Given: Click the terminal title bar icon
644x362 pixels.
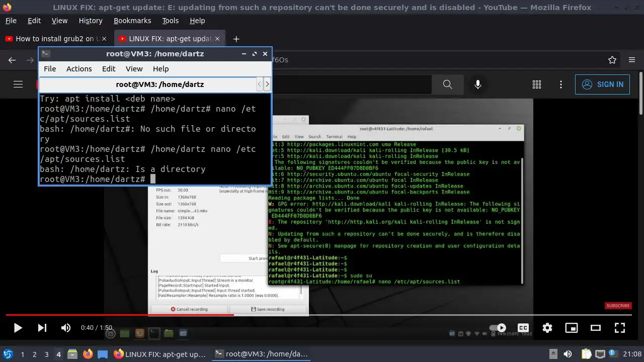Looking at the screenshot, I should (45, 54).
